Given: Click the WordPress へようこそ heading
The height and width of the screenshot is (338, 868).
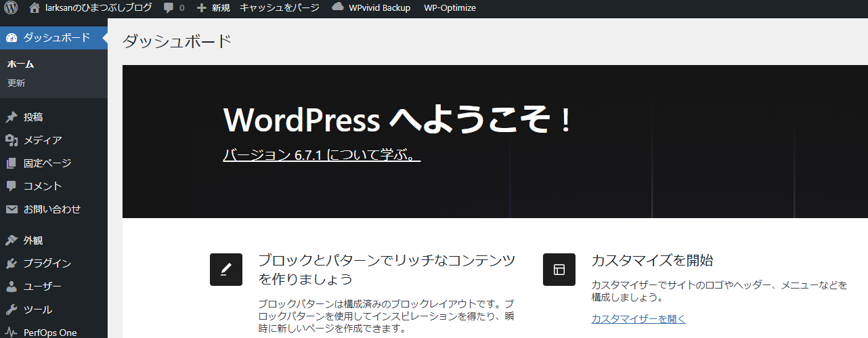Looking at the screenshot, I should (x=398, y=120).
